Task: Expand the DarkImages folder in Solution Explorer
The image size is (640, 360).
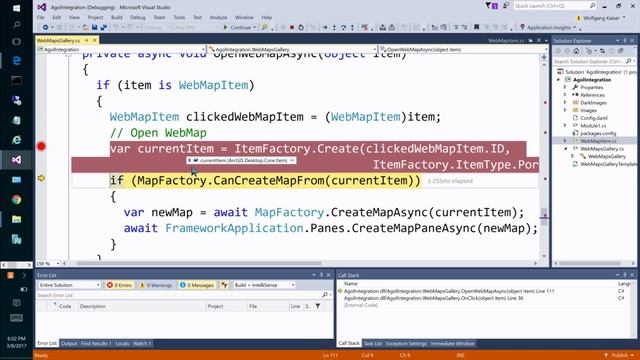Action: click(565, 102)
